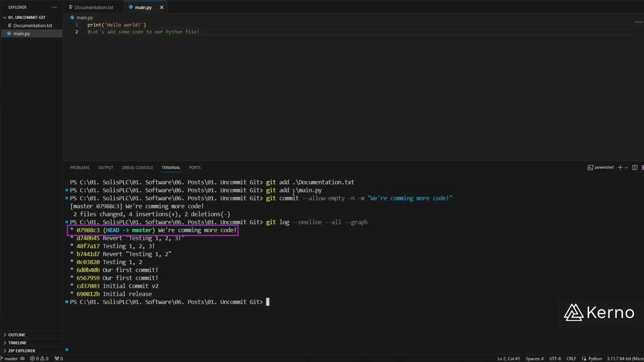Click line number 2 in the editor
This screenshot has height=362, width=644.
[x=76, y=32]
